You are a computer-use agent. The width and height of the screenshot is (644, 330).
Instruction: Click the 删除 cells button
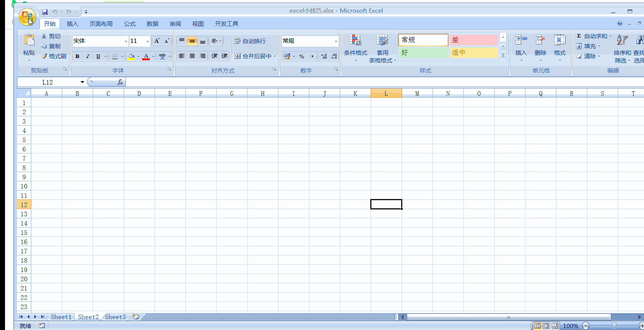tap(541, 48)
